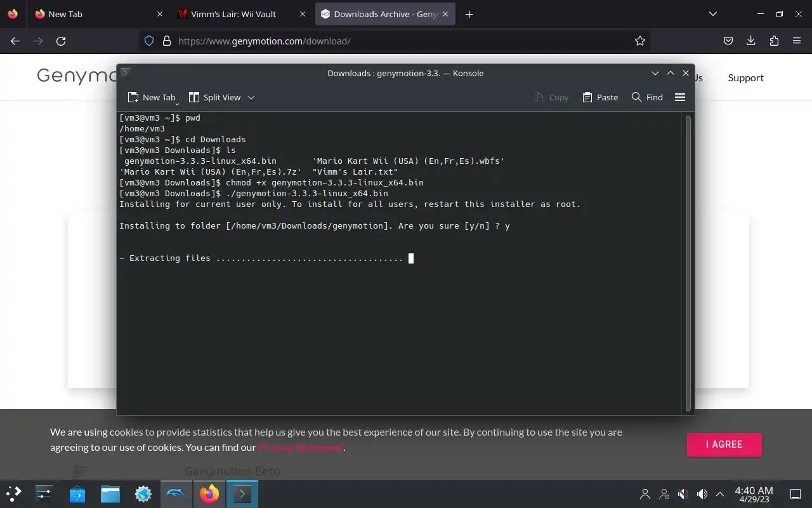Open System Settings from the taskbar
The width and height of the screenshot is (812, 508).
coord(44,493)
